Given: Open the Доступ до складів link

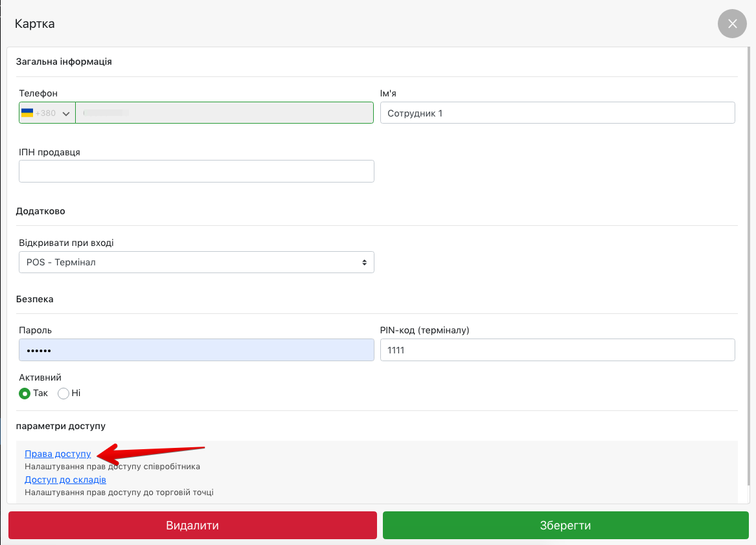Looking at the screenshot, I should click(x=65, y=480).
